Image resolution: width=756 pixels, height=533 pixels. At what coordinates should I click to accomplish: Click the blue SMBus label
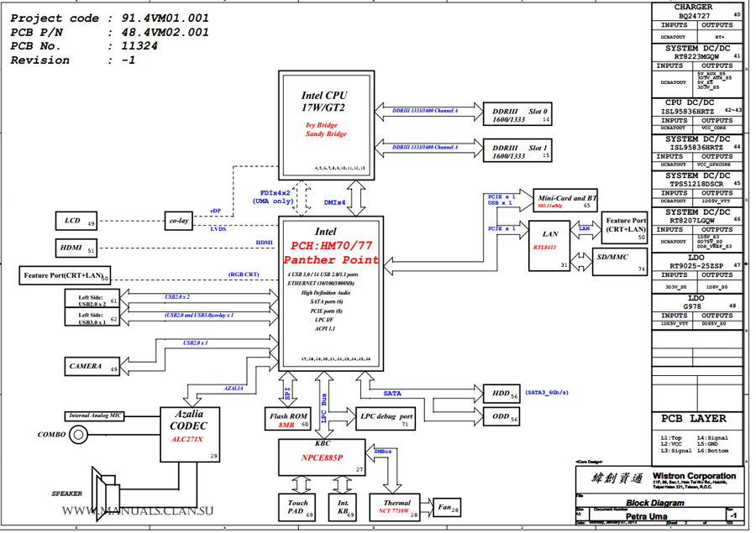[383, 452]
